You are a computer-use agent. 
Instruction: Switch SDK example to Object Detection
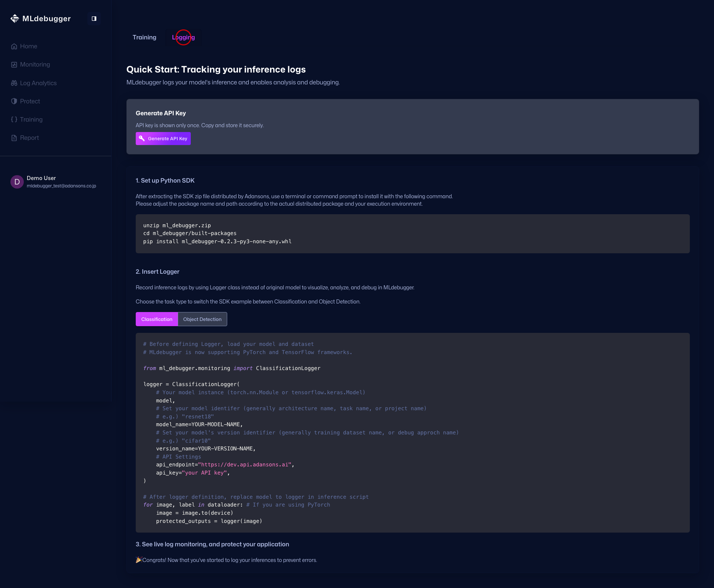pyautogui.click(x=202, y=319)
